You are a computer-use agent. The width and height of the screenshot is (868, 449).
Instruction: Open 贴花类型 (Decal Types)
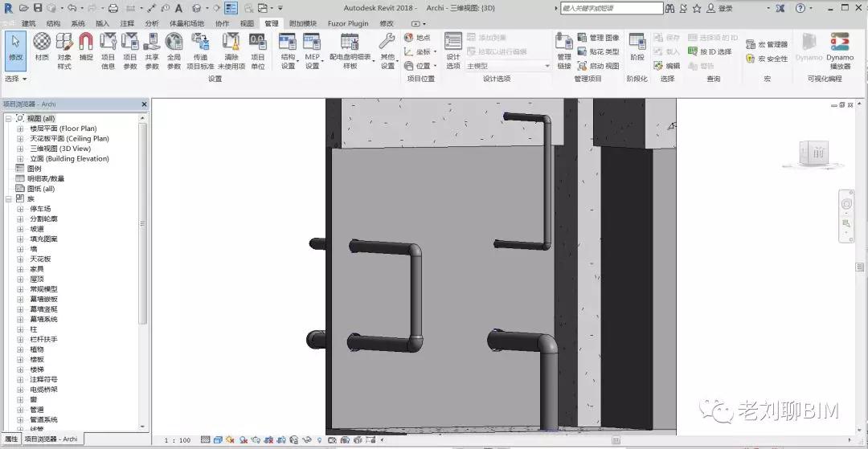click(599, 51)
